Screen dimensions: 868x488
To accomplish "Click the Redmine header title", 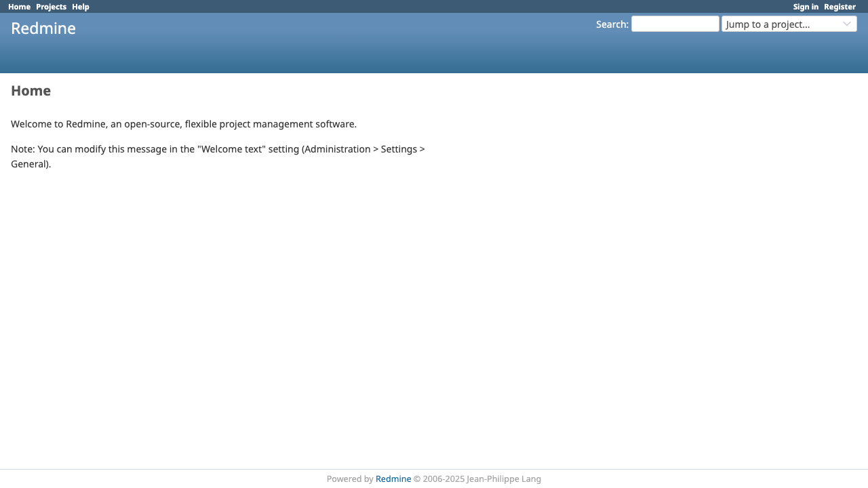I will pos(43,28).
